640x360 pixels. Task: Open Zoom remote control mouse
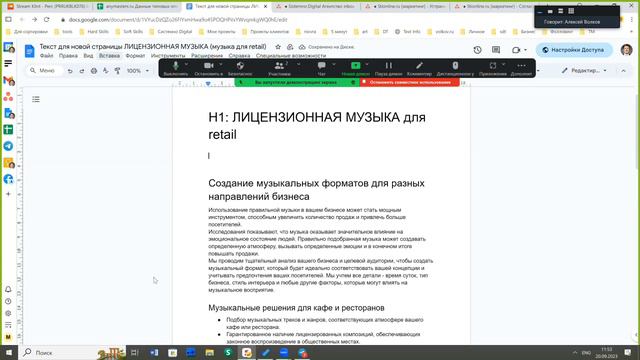(455, 68)
